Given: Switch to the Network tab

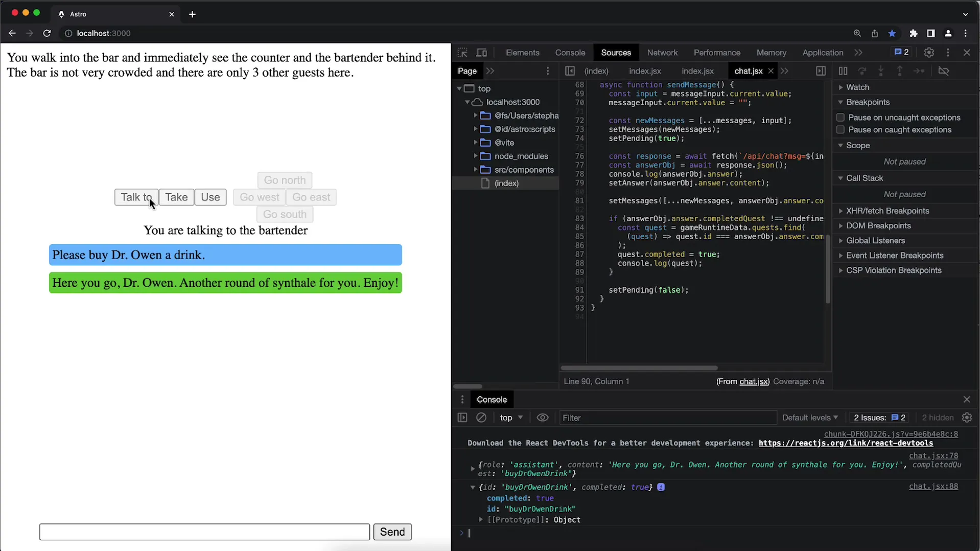Looking at the screenshot, I should (x=662, y=53).
